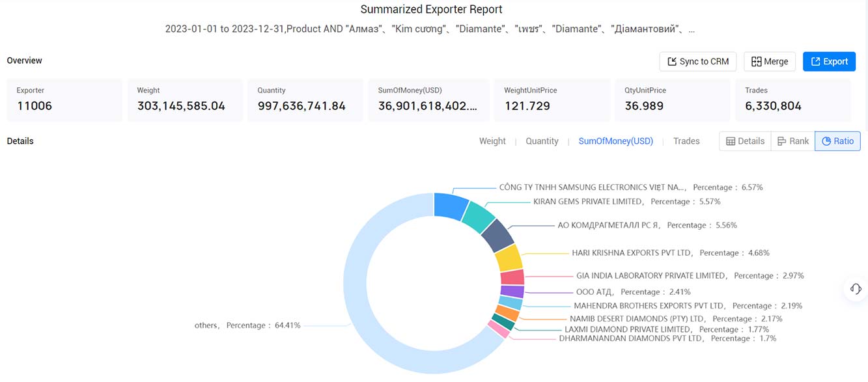Click the others 64.41% label
This screenshot has height=382, width=868.
coord(247,325)
